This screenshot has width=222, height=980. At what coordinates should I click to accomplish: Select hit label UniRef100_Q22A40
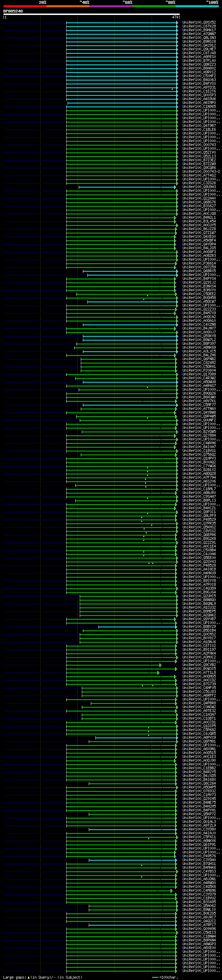coord(199,198)
